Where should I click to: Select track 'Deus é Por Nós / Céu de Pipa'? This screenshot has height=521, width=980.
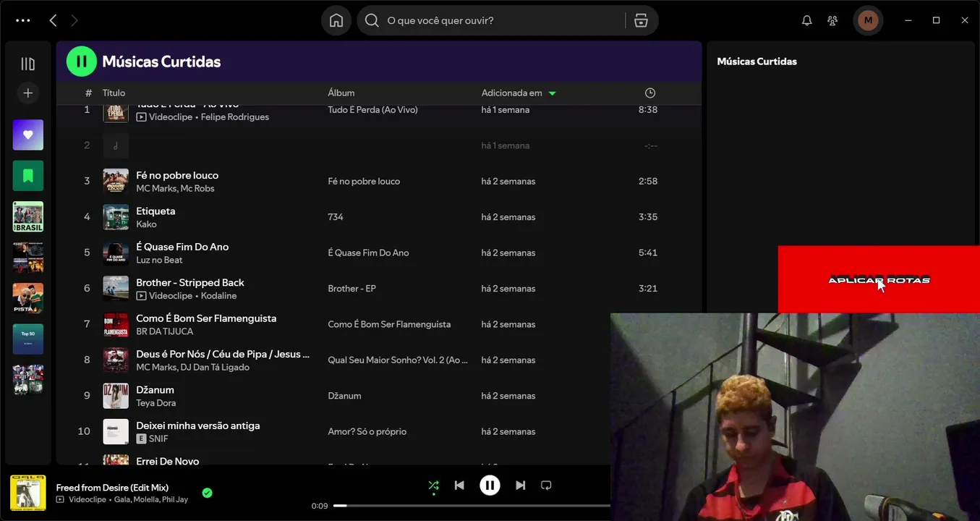(223, 354)
